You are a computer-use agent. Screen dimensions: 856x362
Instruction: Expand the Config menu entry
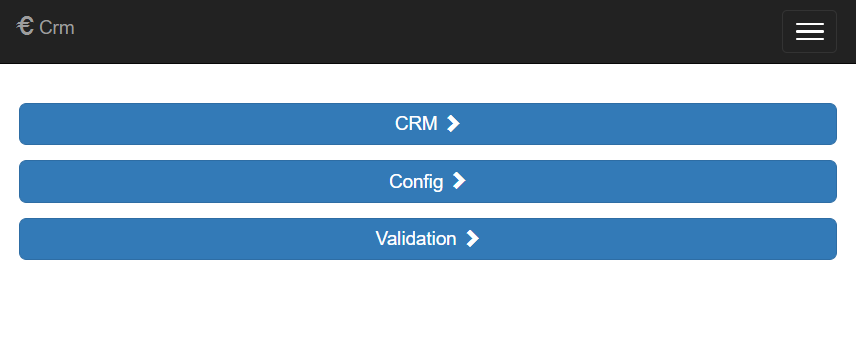[x=428, y=181]
